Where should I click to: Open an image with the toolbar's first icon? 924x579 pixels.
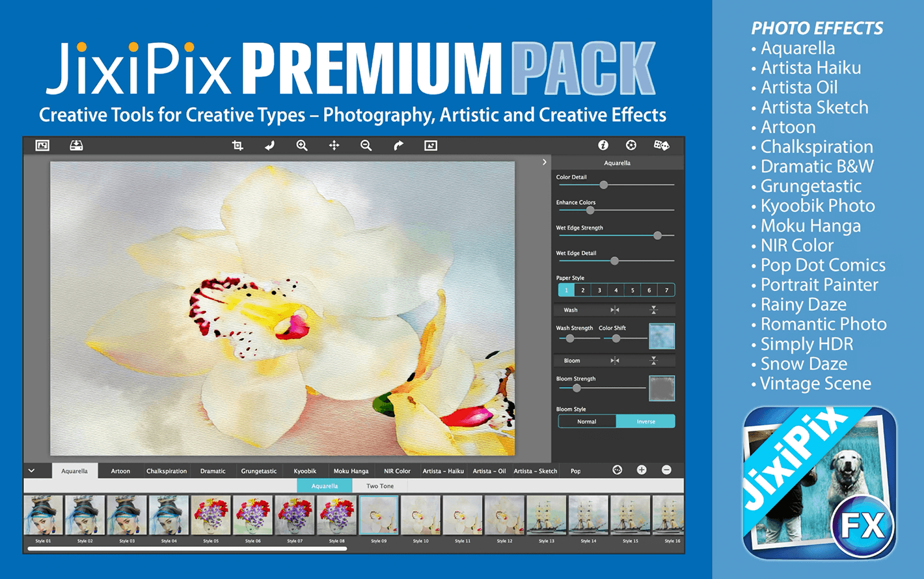tap(42, 146)
